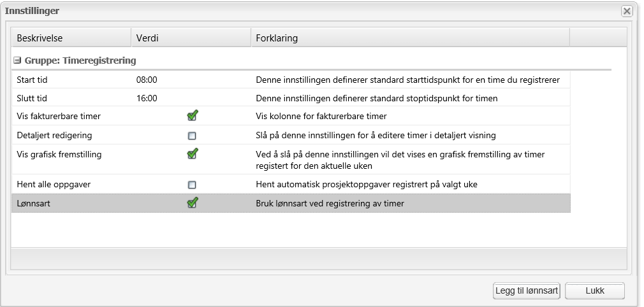Click the Forklaring column header
The height and width of the screenshot is (307, 644).
[x=277, y=38]
